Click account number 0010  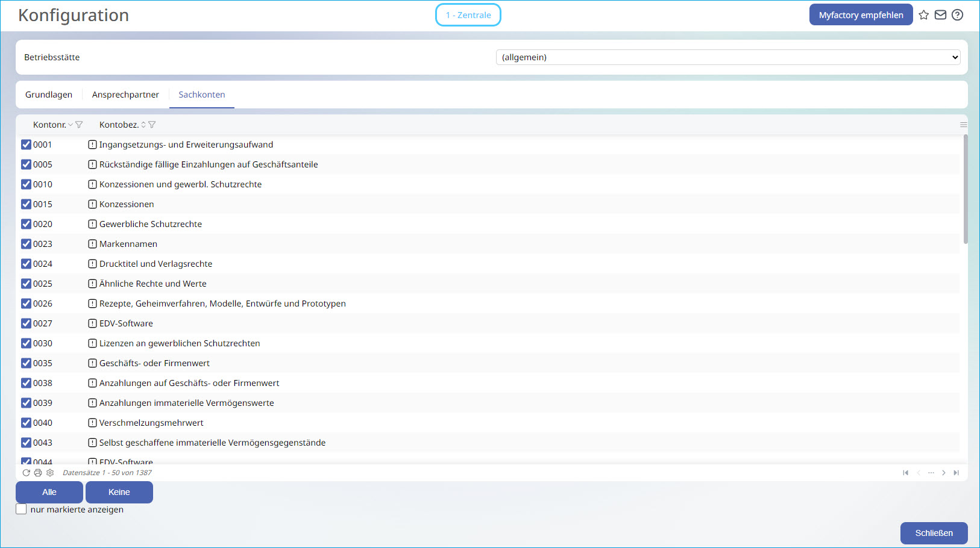point(43,184)
